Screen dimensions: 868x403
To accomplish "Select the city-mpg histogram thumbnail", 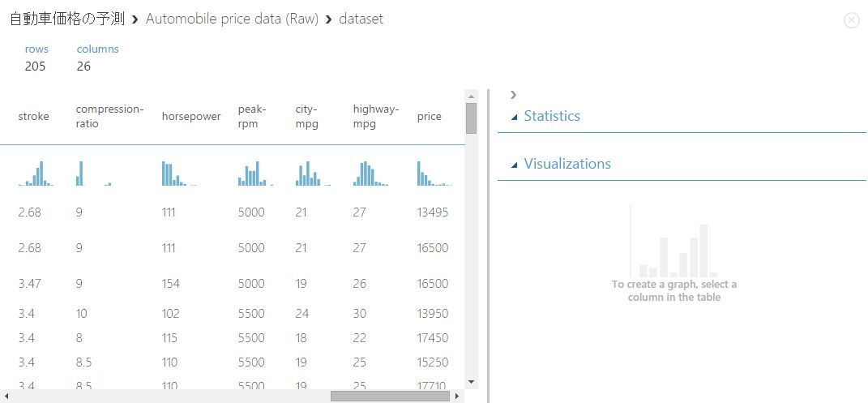I will tap(312, 174).
